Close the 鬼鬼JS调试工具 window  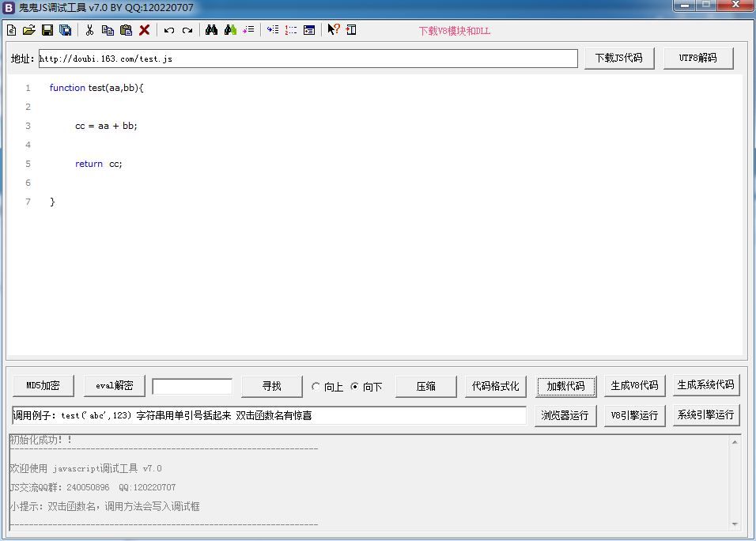(735, 5)
